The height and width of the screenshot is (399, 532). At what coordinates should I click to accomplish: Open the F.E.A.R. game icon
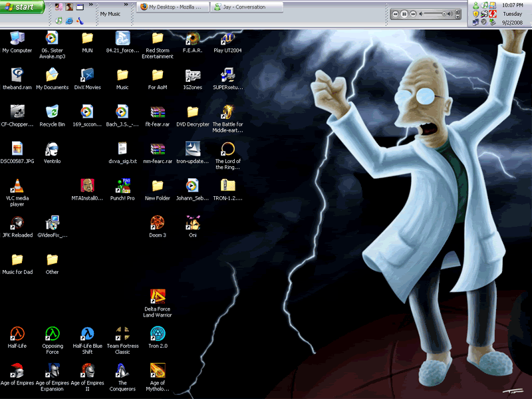[192, 38]
